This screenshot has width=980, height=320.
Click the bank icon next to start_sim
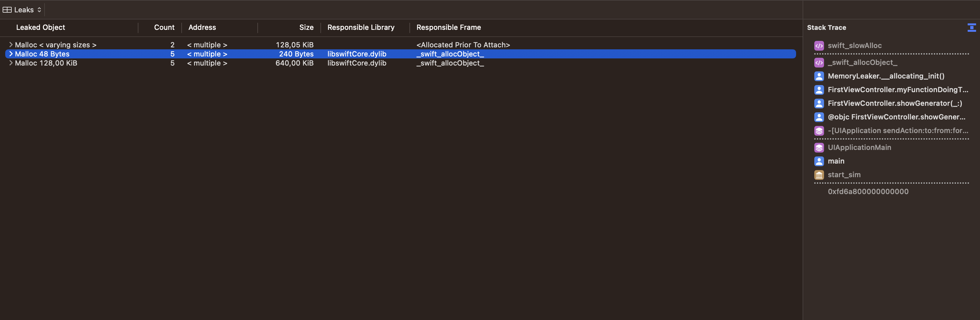(x=819, y=175)
